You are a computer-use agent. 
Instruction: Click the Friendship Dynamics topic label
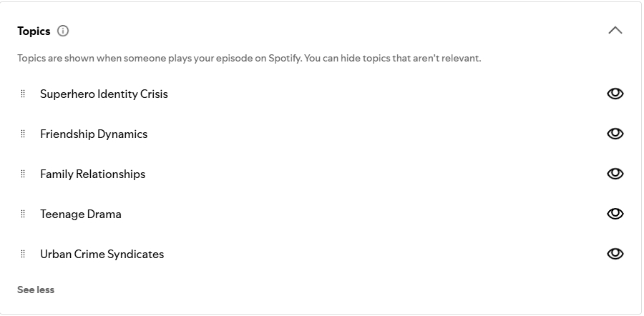pyautogui.click(x=94, y=134)
